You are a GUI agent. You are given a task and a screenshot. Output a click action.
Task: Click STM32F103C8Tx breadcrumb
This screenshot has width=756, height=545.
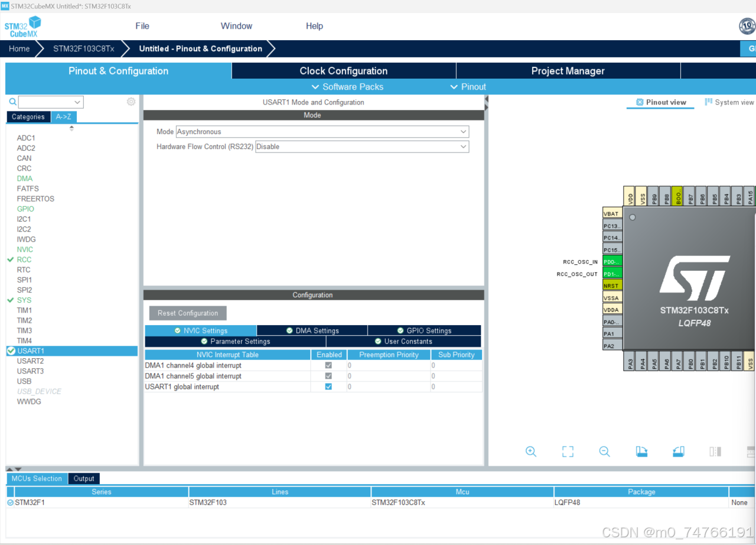click(84, 48)
